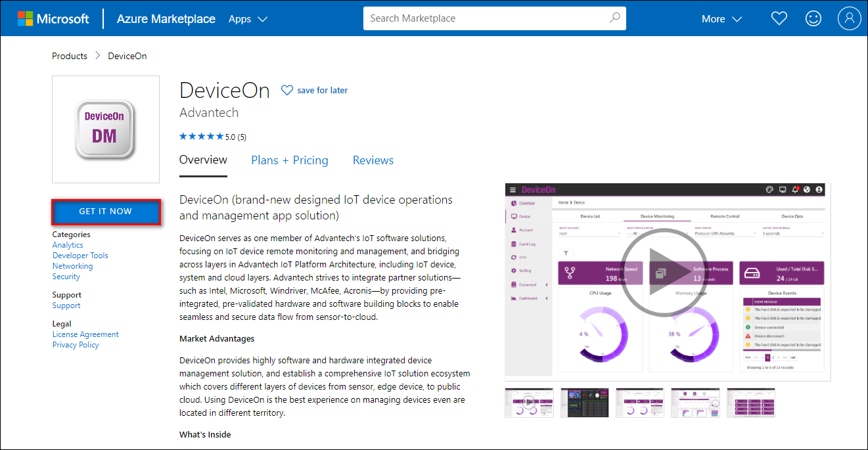Expand the More dropdown in header

pos(721,19)
